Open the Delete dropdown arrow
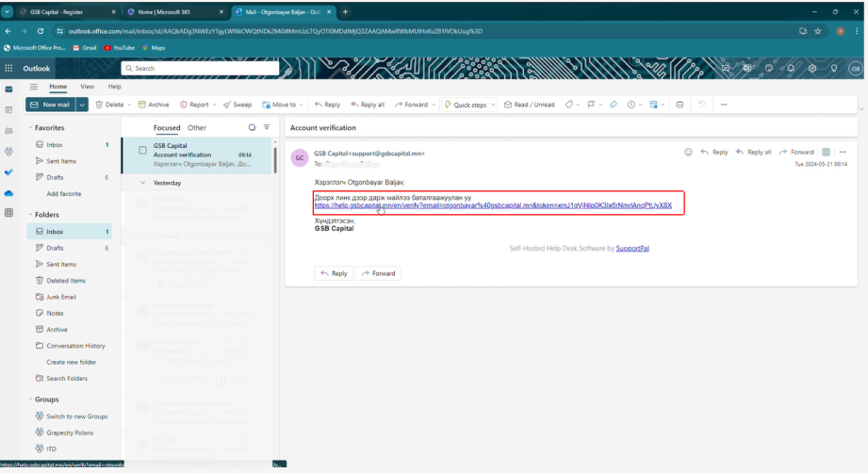 pyautogui.click(x=129, y=105)
